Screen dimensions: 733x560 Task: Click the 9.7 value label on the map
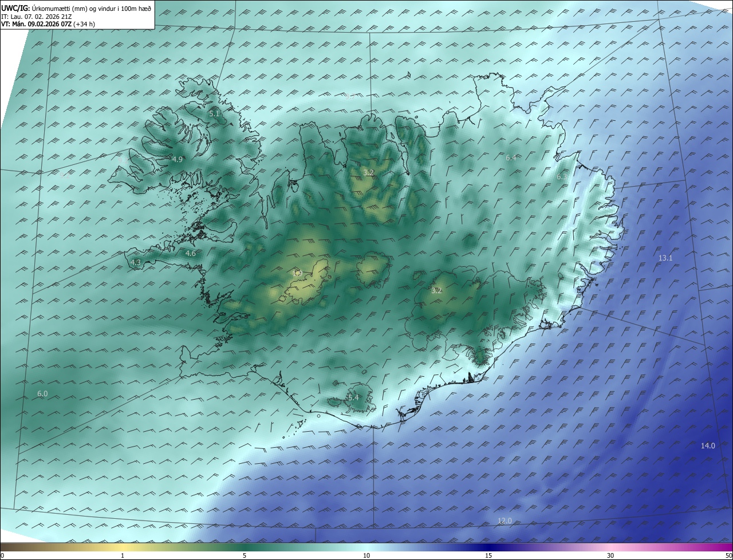click(350, 97)
